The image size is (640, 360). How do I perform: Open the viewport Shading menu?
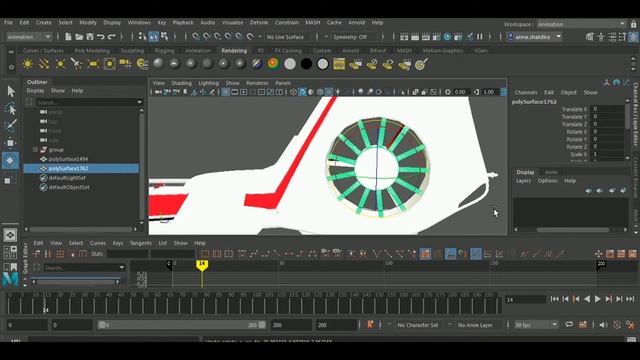click(x=181, y=83)
